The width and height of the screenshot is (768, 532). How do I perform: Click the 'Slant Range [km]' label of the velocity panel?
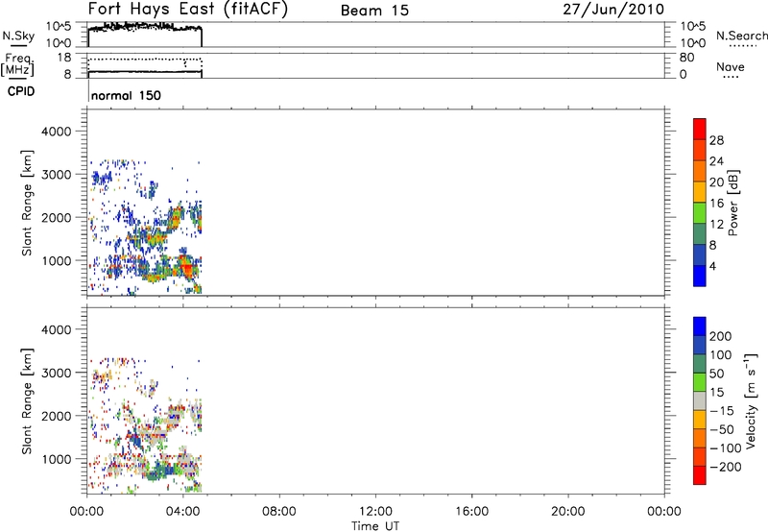pyautogui.click(x=27, y=401)
